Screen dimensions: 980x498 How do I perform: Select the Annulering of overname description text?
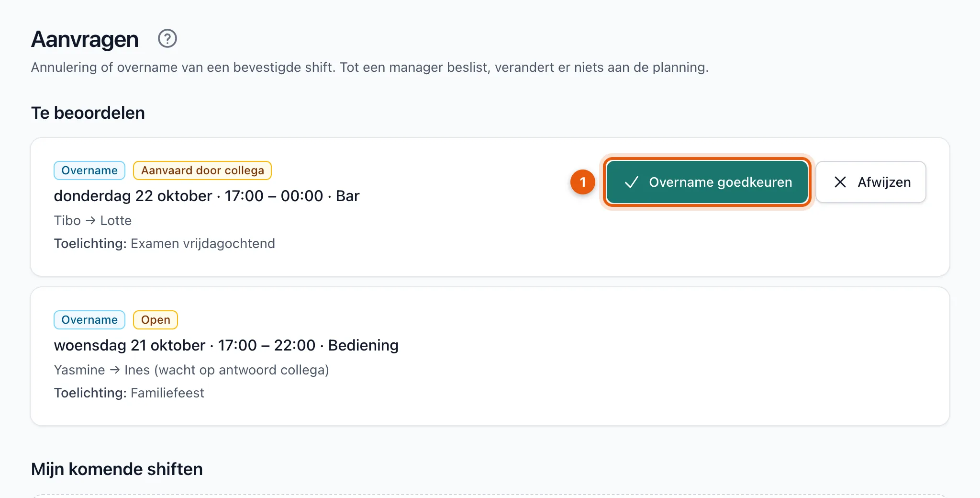pyautogui.click(x=370, y=67)
